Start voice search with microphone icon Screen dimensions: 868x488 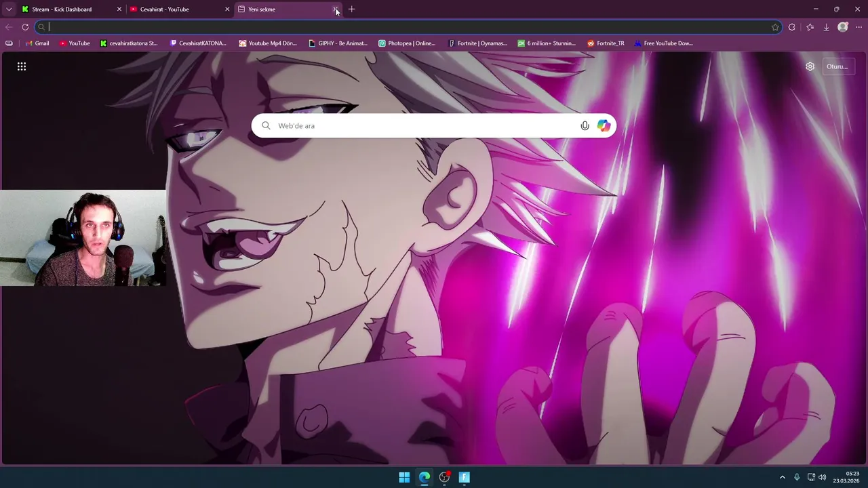coord(585,125)
